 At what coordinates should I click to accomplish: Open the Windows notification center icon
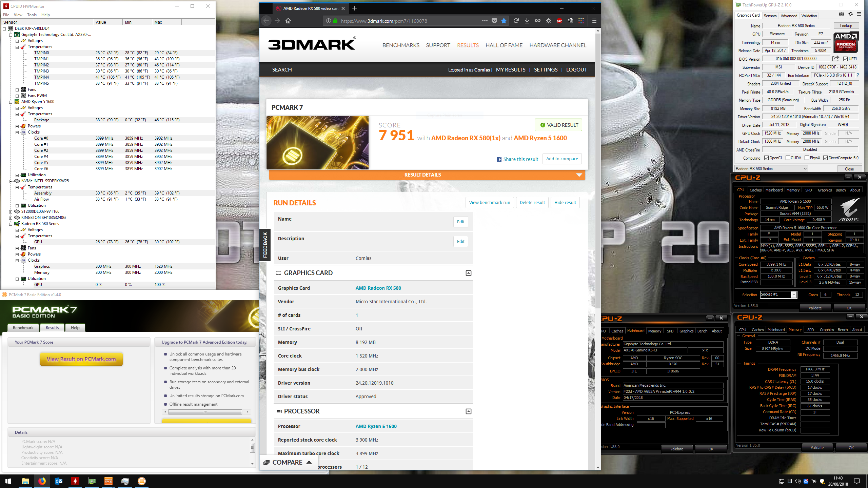[857, 481]
